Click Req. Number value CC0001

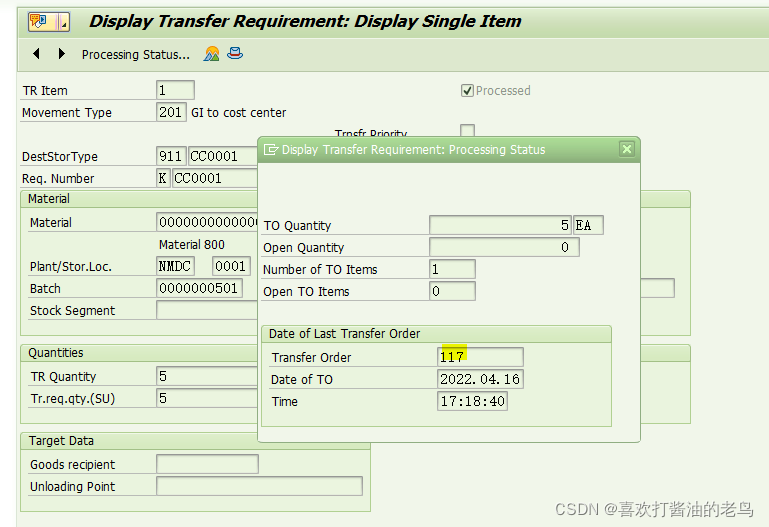(x=215, y=178)
